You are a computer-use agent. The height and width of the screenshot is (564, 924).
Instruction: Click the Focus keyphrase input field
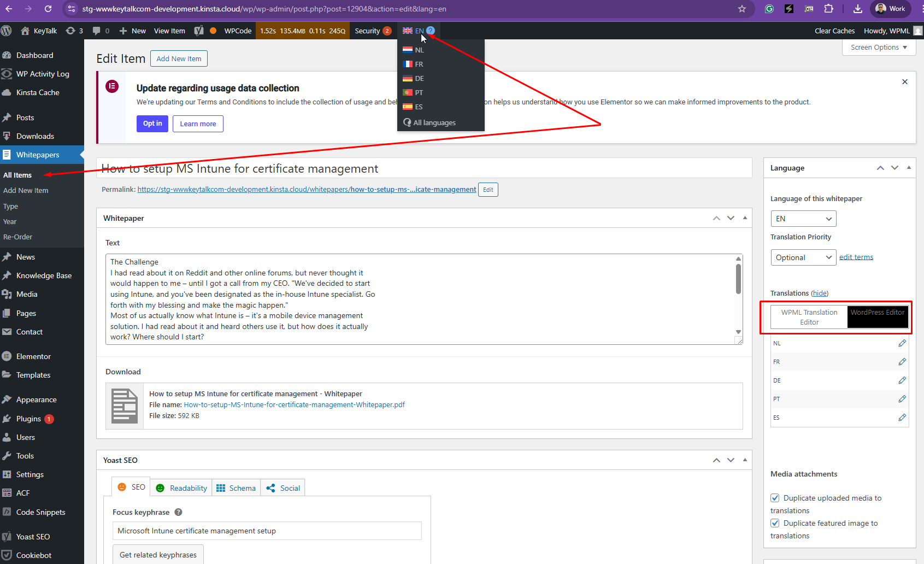pos(267,531)
